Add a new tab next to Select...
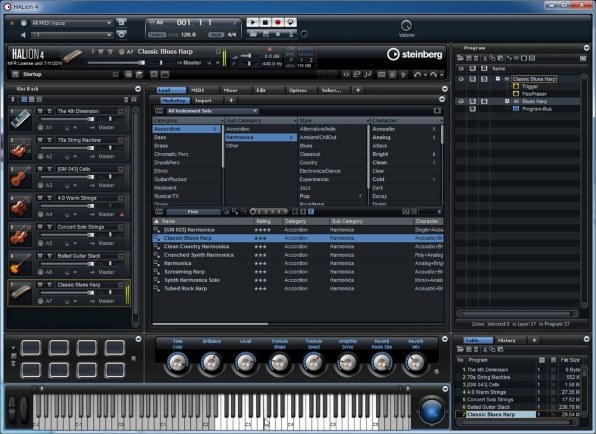 (x=358, y=90)
